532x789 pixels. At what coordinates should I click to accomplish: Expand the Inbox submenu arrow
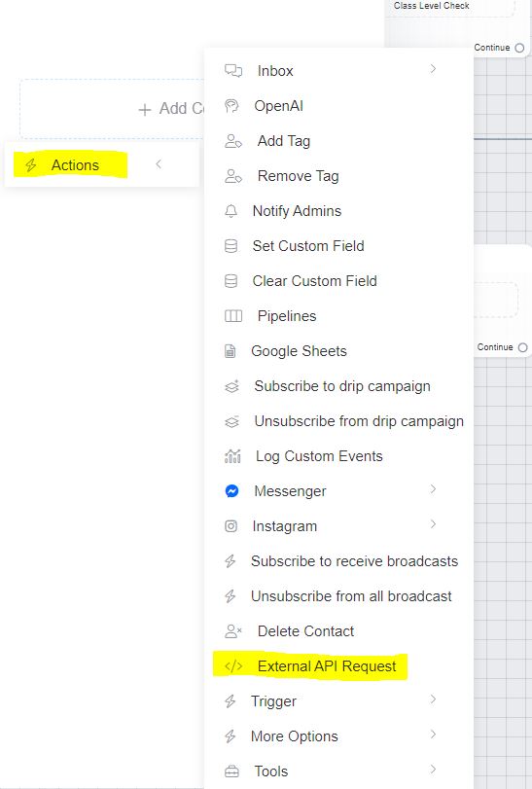(x=433, y=69)
